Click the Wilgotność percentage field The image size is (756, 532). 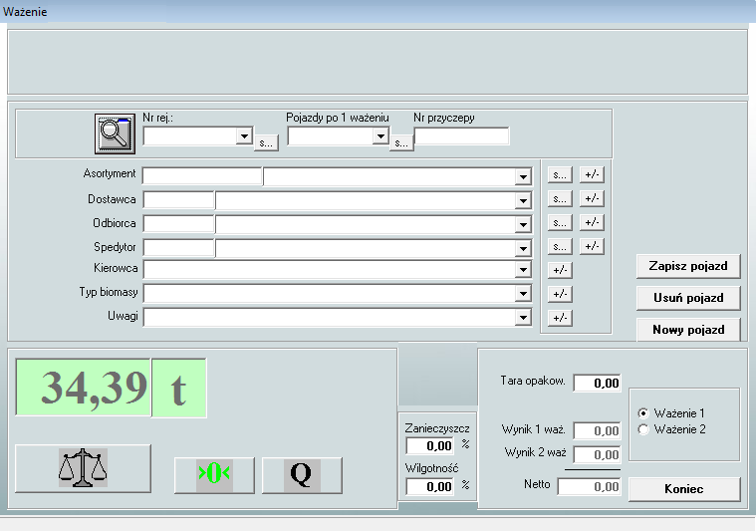[x=430, y=486]
